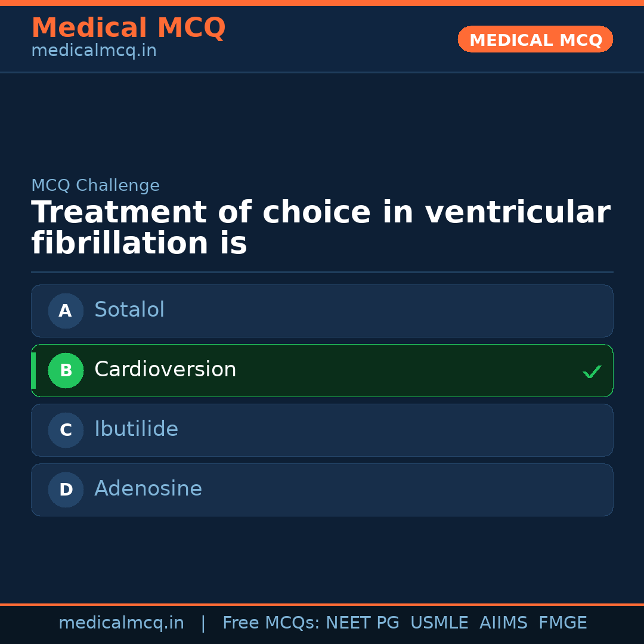Click the green highlight bar beside Cardioversion

point(33,370)
